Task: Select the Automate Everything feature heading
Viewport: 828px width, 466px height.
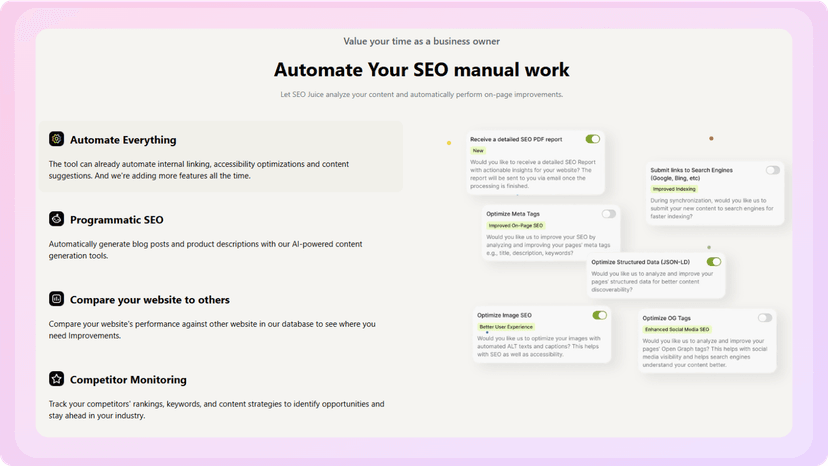Action: click(123, 140)
